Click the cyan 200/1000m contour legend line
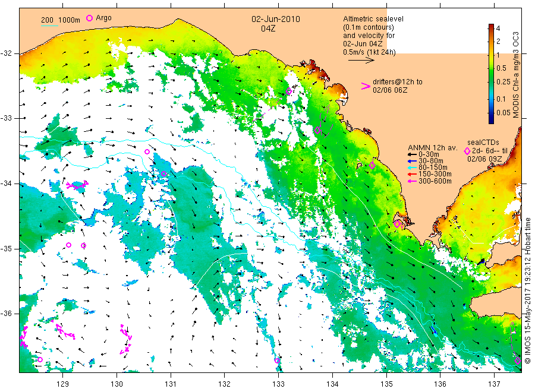This screenshot has height=392, width=535. pyautogui.click(x=49, y=26)
